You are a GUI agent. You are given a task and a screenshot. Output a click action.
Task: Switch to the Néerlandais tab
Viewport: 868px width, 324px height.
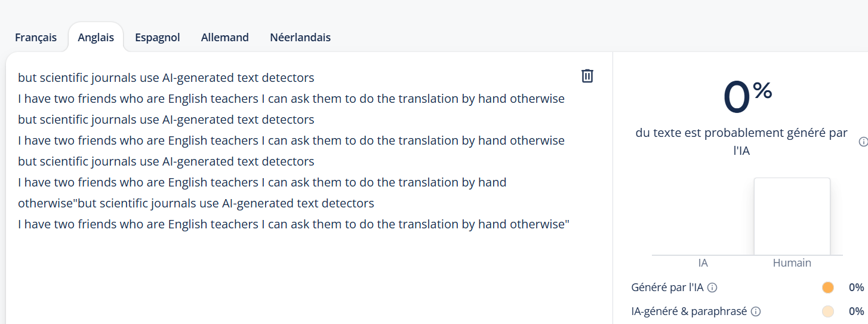300,37
